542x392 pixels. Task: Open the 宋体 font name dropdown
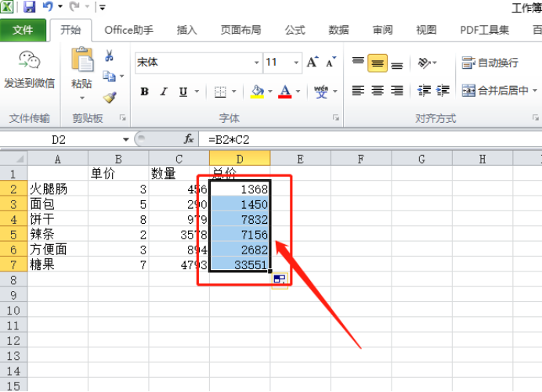pyautogui.click(x=256, y=63)
